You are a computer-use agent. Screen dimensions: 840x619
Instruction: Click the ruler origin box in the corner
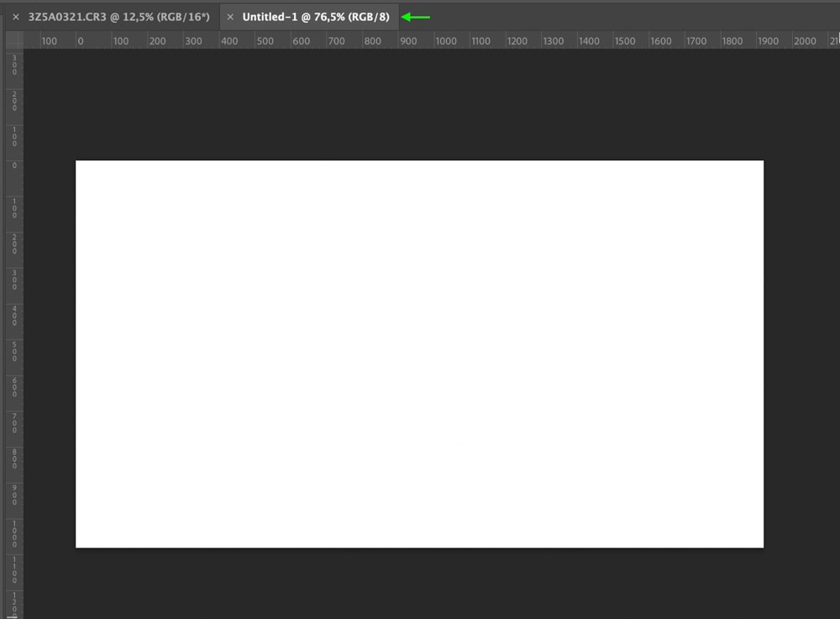(13, 40)
